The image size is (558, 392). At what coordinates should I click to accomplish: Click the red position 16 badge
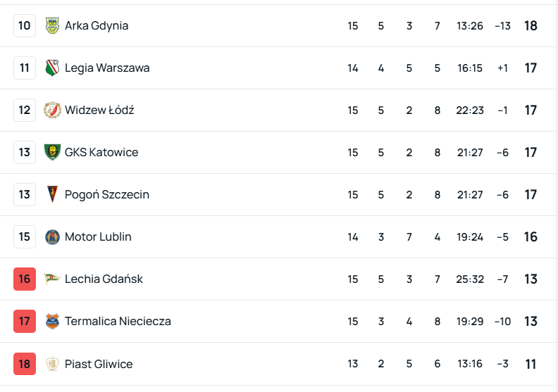coord(25,279)
